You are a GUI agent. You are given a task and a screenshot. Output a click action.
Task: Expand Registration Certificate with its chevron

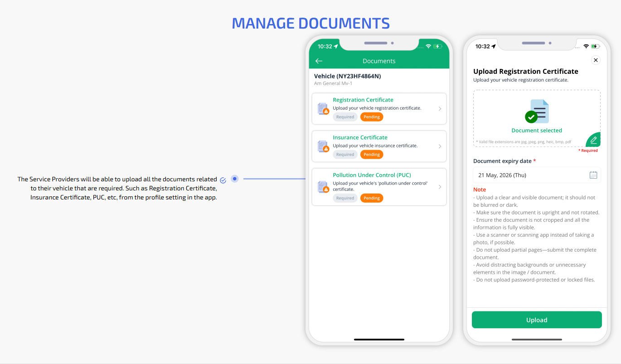click(x=440, y=109)
